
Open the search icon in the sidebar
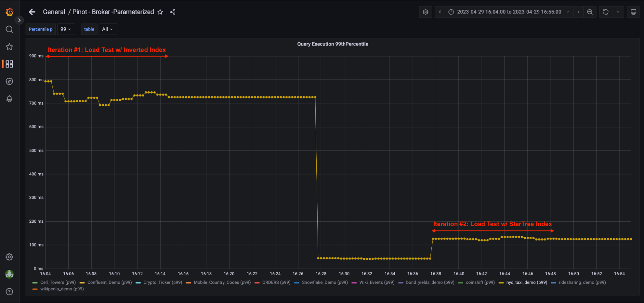(9, 29)
